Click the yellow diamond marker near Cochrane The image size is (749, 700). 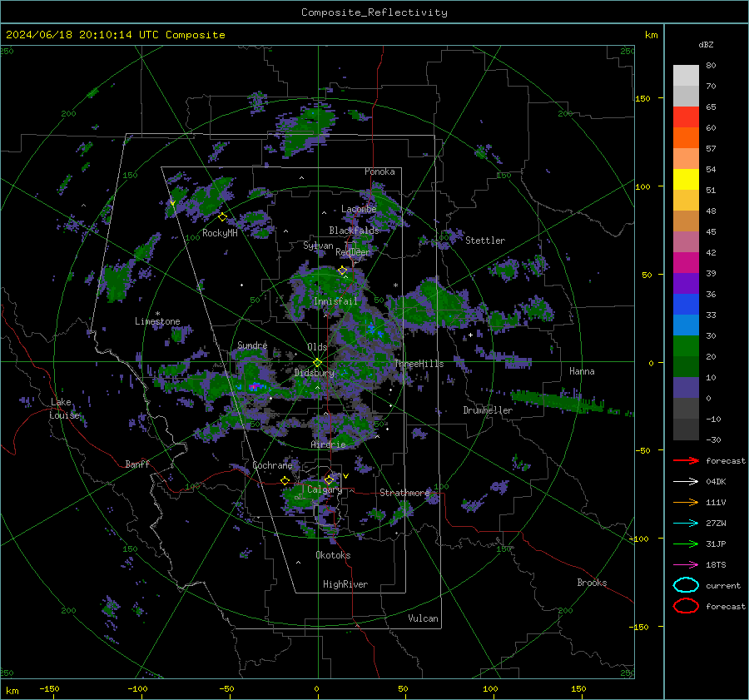point(285,481)
